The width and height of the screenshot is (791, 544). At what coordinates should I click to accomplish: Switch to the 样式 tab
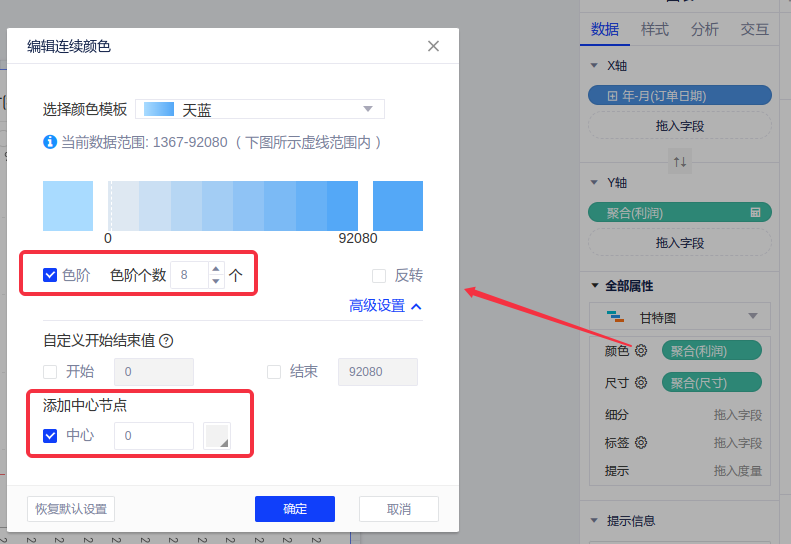coord(655,30)
